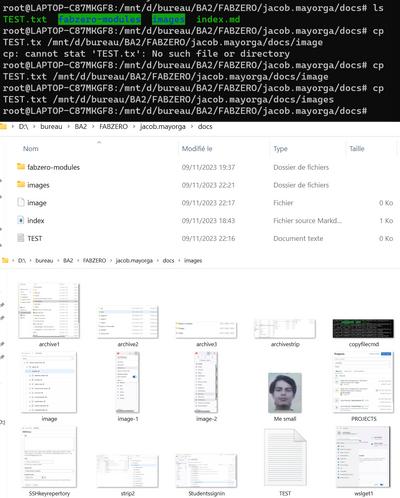This screenshot has width=400, height=498.
Task: Click BA2 in the docs breadcrumb
Action: pyautogui.click(x=81, y=127)
